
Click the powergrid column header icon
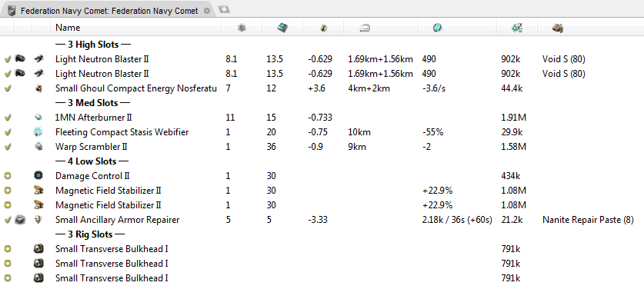282,28
